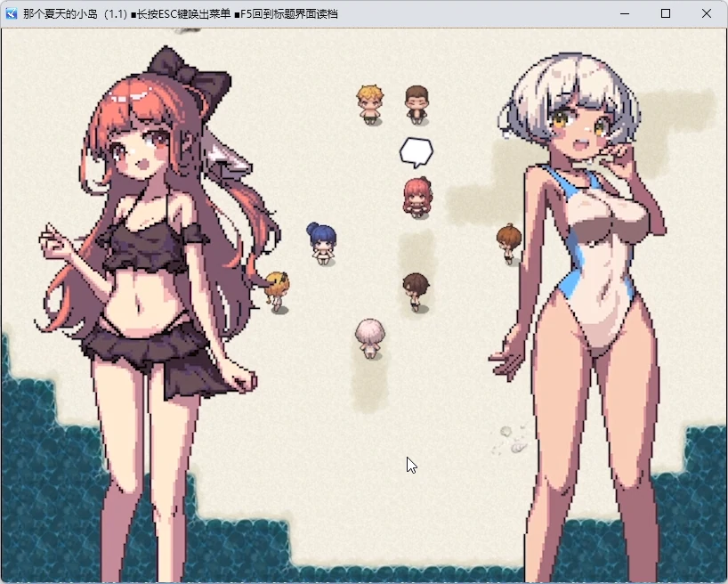Click the speech bubble above the red-haired sprite
Screen dimensions: 728x584
(x=416, y=150)
